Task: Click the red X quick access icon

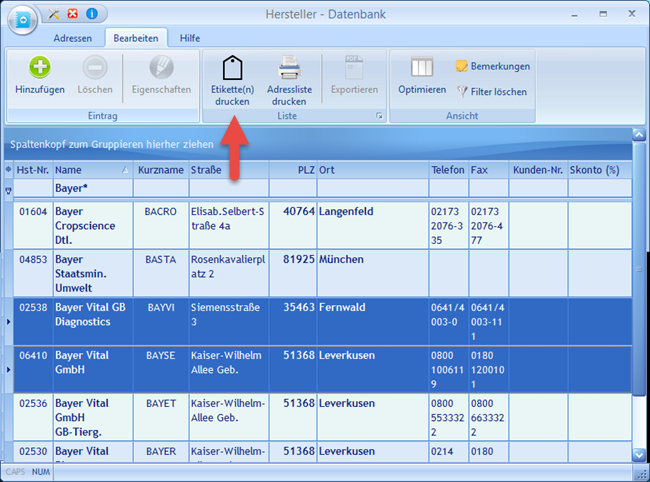Action: pyautogui.click(x=73, y=15)
